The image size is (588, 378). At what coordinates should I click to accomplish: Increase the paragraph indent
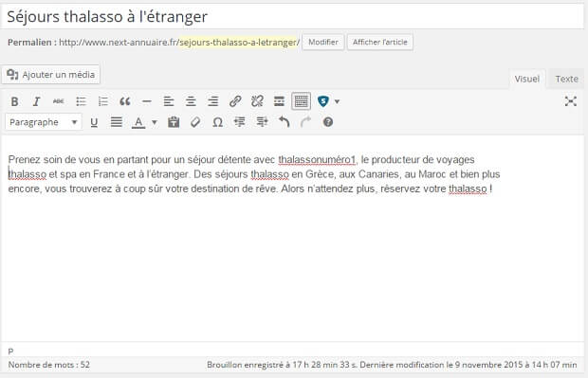(262, 122)
